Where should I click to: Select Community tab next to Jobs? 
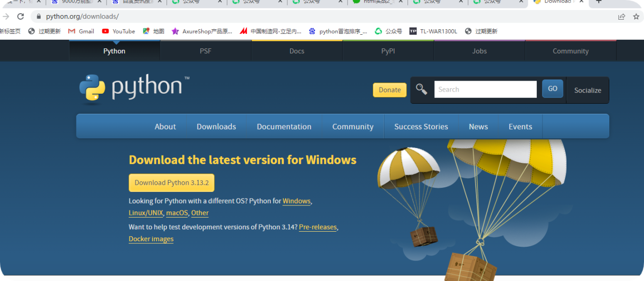[571, 51]
